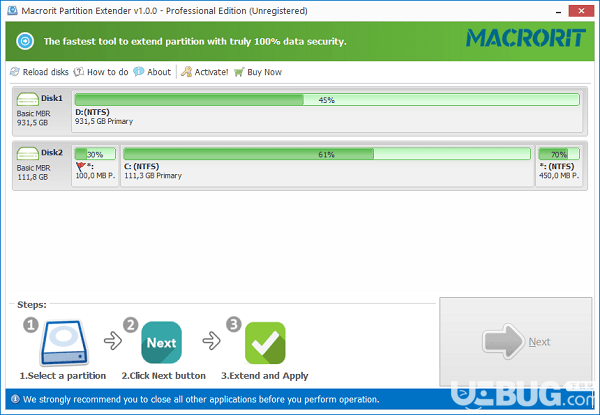
Task: Open the About dialog
Action: pyautogui.click(x=152, y=72)
